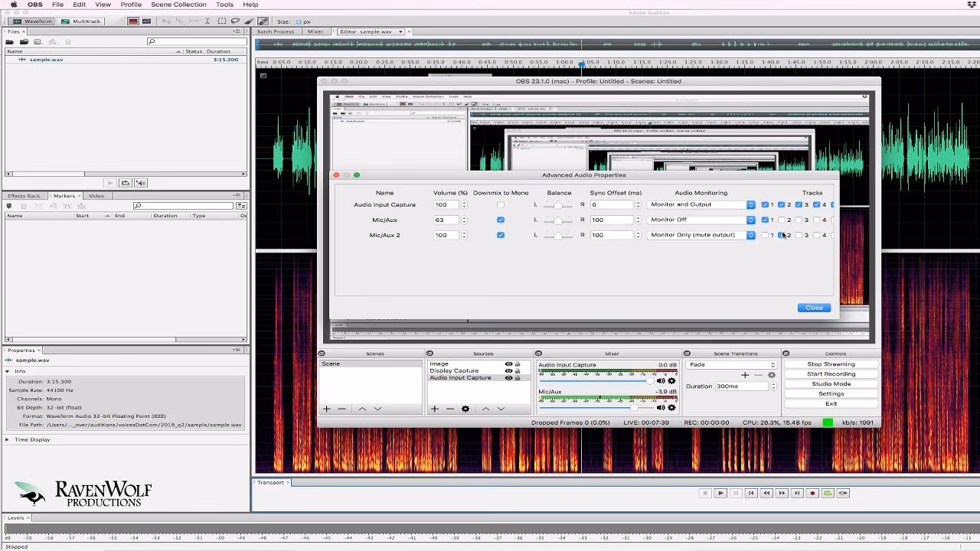Open source properties with the gear icon
This screenshot has height=551, width=980.
coord(465,409)
